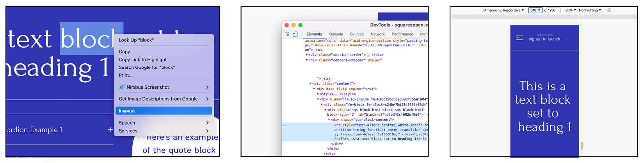Click Look Up "block" menu entry

[164, 40]
